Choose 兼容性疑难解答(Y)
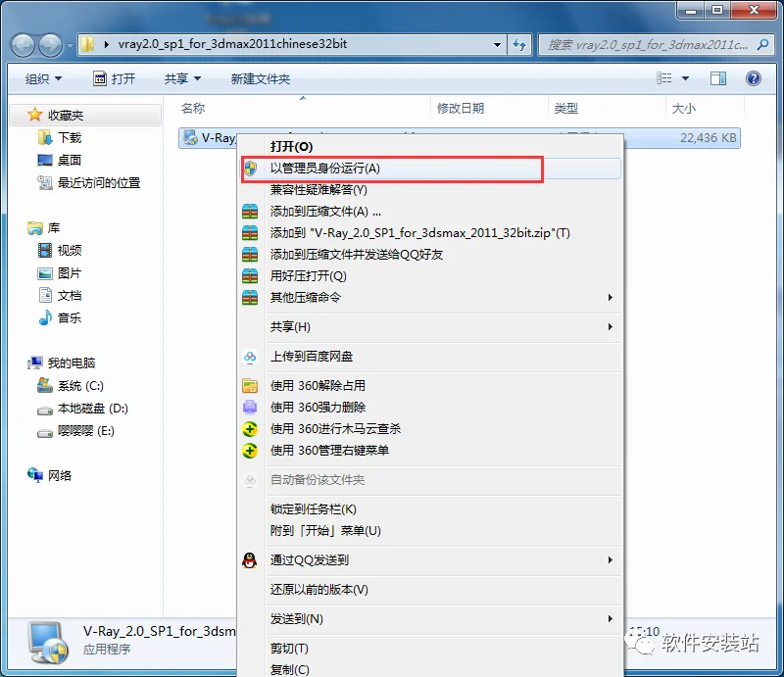784x677 pixels. click(430, 190)
